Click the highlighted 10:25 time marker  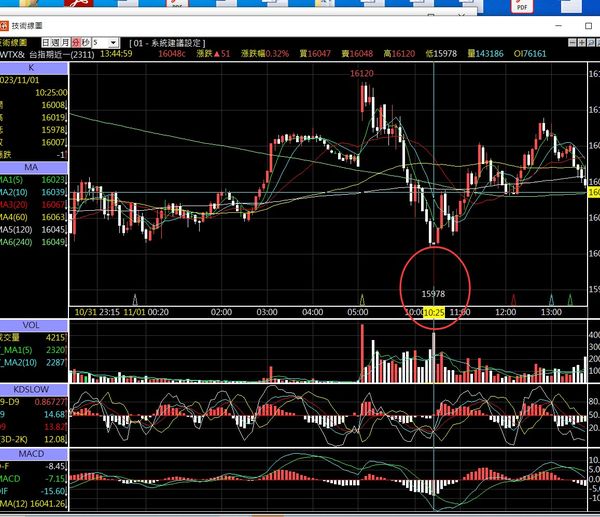(434, 312)
